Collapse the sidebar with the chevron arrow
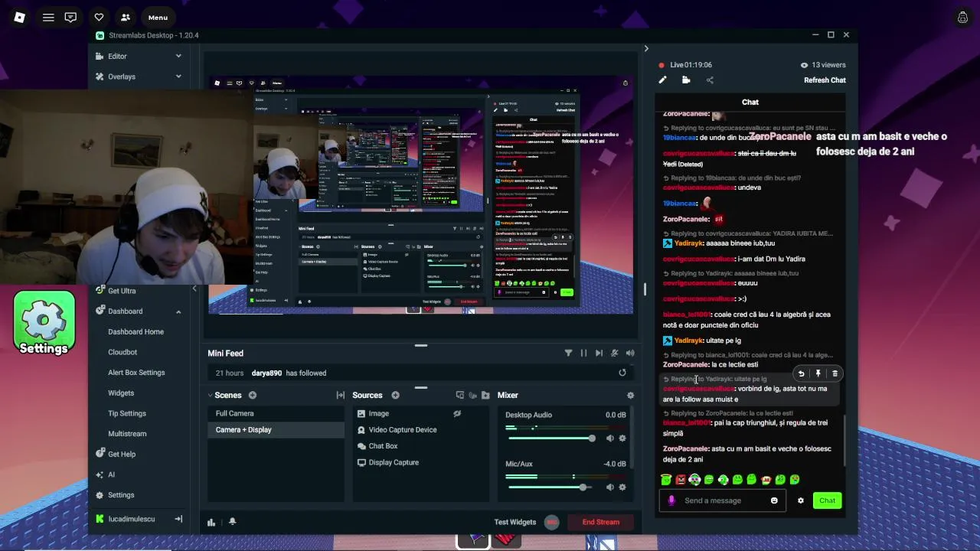980x551 pixels. click(194, 289)
